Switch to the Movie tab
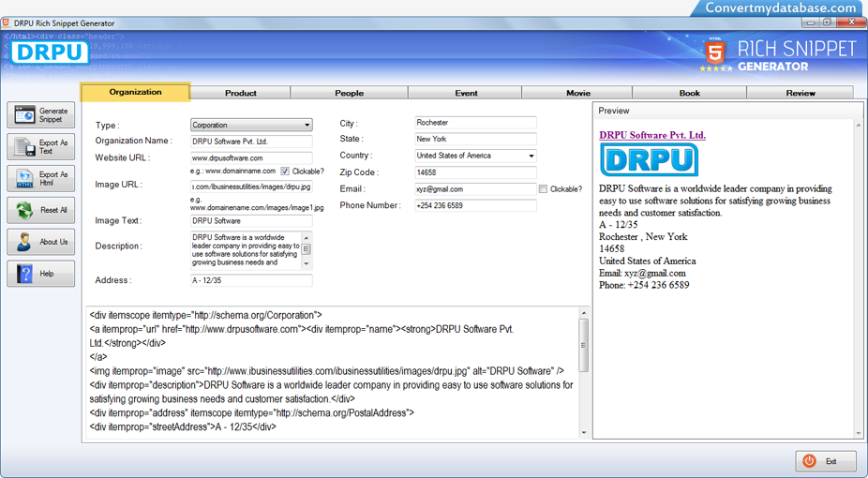Screen dimensions: 868x478 coord(578,93)
